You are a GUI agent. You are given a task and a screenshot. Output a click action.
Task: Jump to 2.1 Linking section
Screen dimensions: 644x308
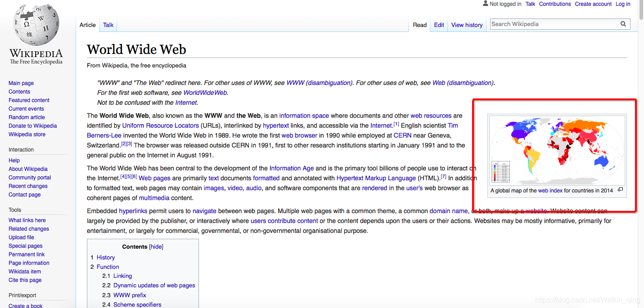tap(122, 276)
